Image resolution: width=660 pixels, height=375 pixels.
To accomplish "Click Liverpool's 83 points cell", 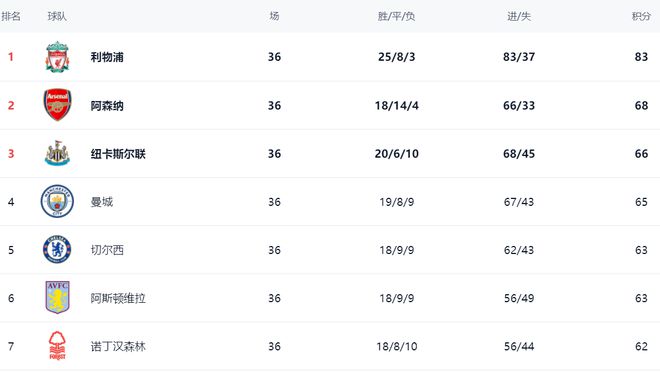I will pyautogui.click(x=641, y=57).
